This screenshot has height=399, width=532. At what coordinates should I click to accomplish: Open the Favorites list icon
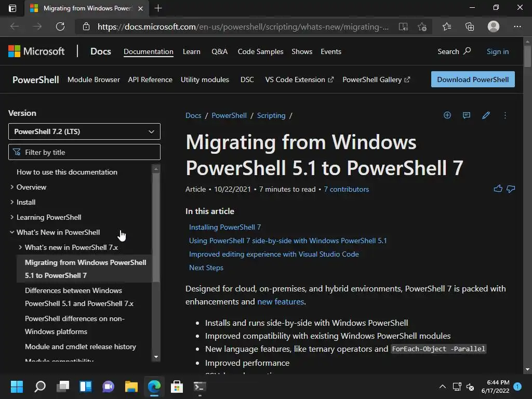tap(447, 26)
